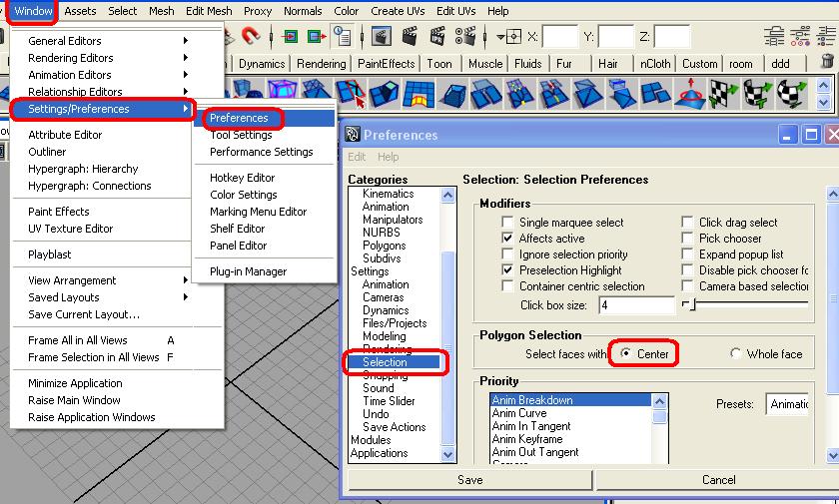Click the extrude face cube shelf icon

pyautogui.click(x=452, y=95)
